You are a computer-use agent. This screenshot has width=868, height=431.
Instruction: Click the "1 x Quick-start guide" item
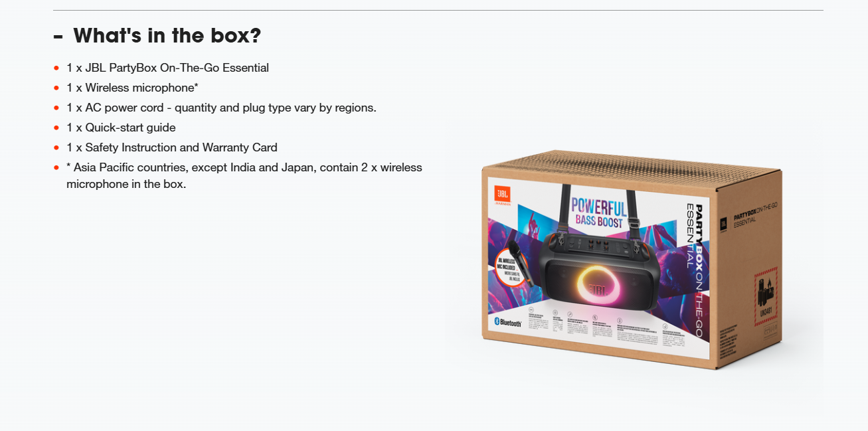[x=121, y=128]
